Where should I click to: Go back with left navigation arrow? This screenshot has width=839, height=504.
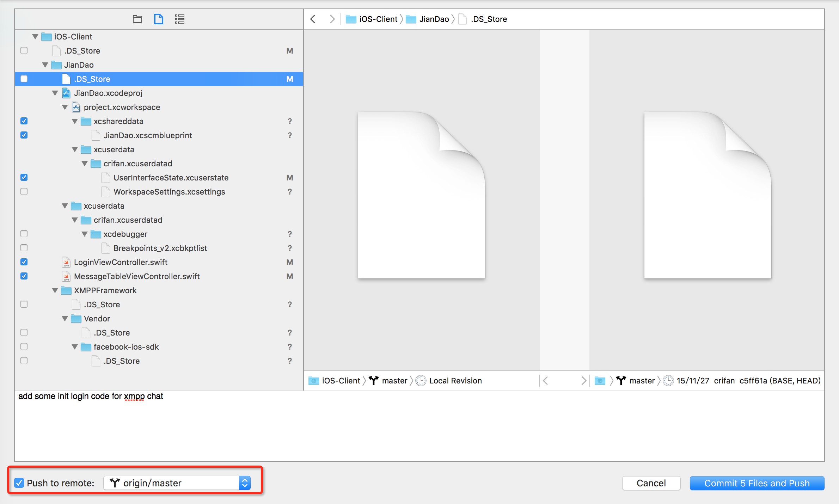(x=313, y=19)
